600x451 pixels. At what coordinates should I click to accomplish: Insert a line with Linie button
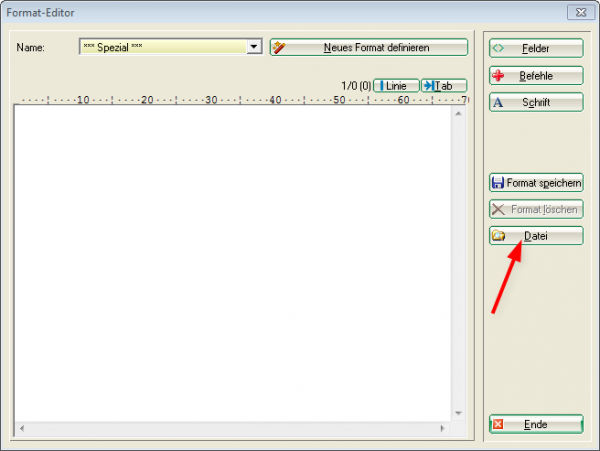396,86
